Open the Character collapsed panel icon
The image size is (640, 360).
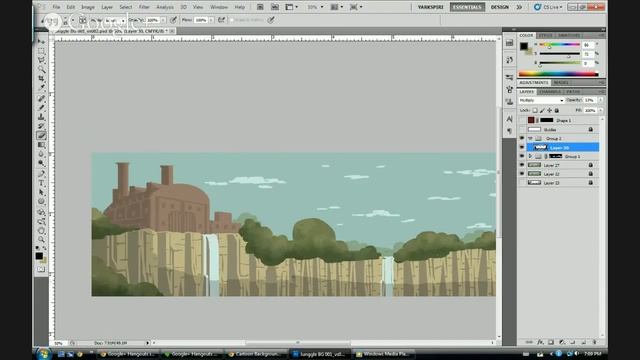click(x=509, y=119)
